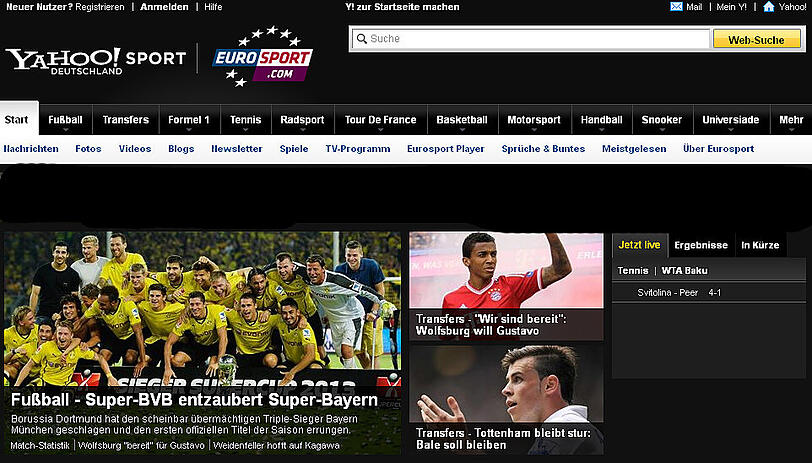This screenshot has width=812, height=463.
Task: Expand the Tour De France menu
Action: (x=381, y=120)
